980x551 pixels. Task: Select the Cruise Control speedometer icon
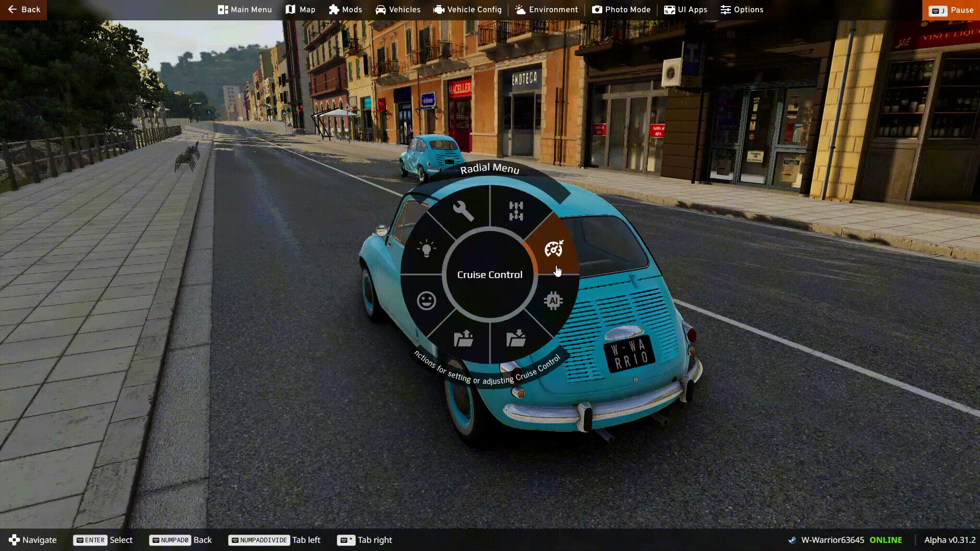pyautogui.click(x=553, y=248)
